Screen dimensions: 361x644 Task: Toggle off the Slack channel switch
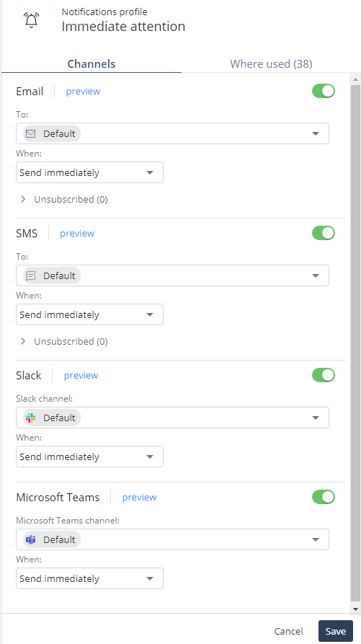pyautogui.click(x=324, y=376)
